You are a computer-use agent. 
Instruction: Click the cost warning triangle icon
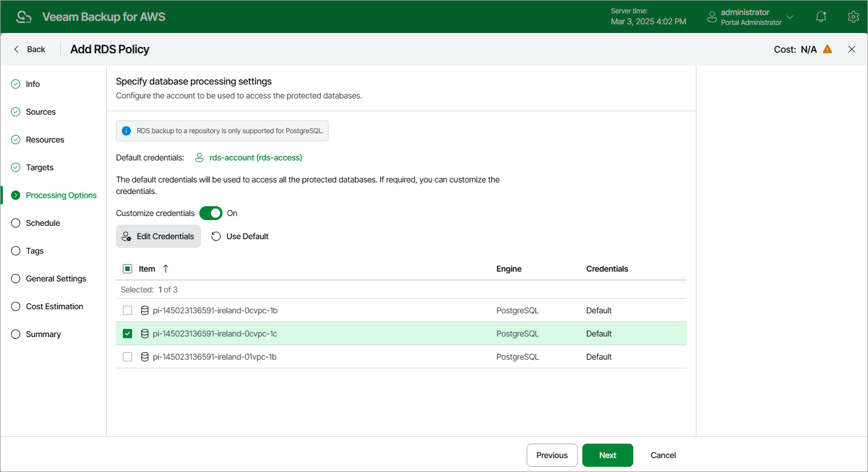(x=827, y=49)
